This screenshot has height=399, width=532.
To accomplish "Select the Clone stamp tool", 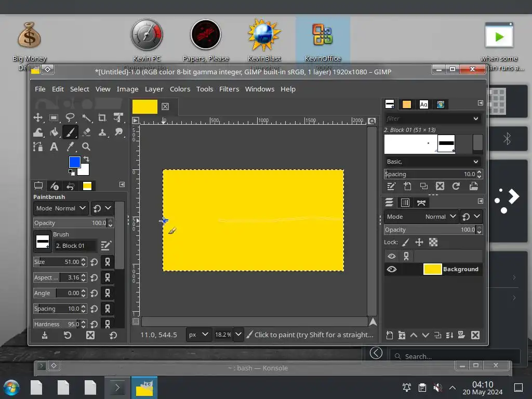I will click(102, 132).
